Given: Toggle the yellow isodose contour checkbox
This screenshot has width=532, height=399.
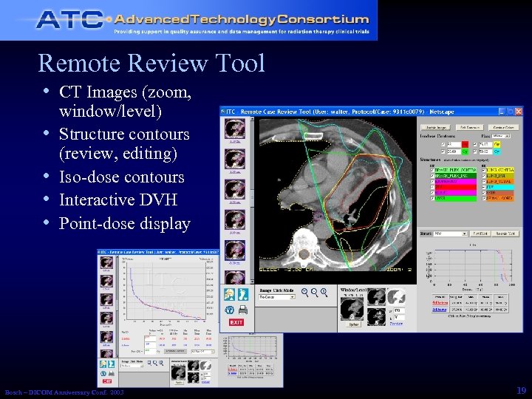Looking at the screenshot, I should 475,145.
